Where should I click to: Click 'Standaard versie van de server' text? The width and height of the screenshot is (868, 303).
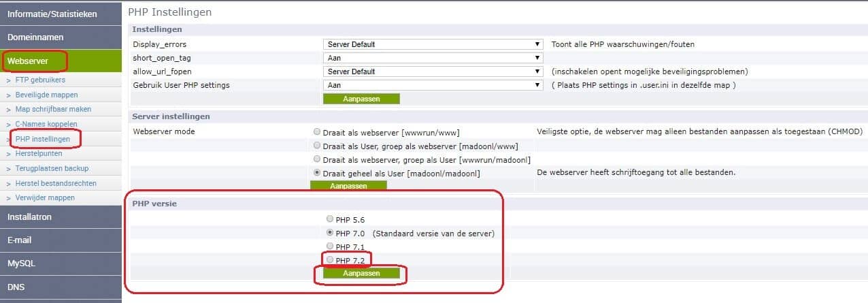click(433, 234)
